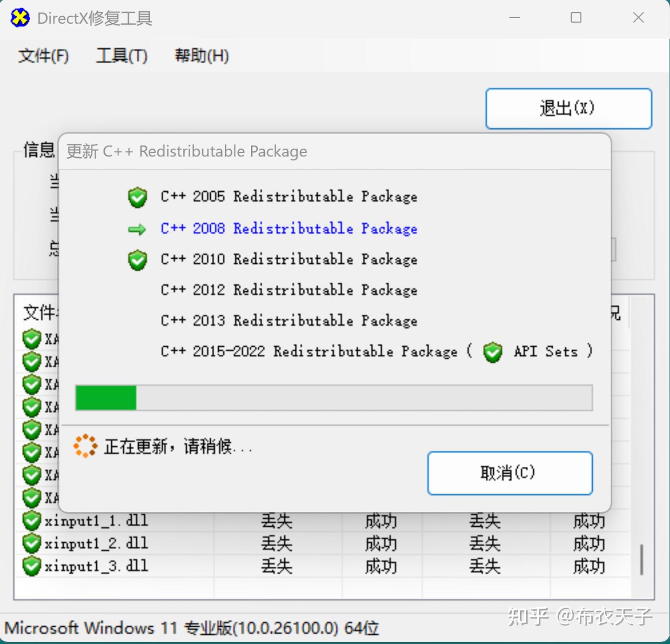Close the DirectX修复工具 window
Viewport: 670px width, 644px height.
point(638,18)
